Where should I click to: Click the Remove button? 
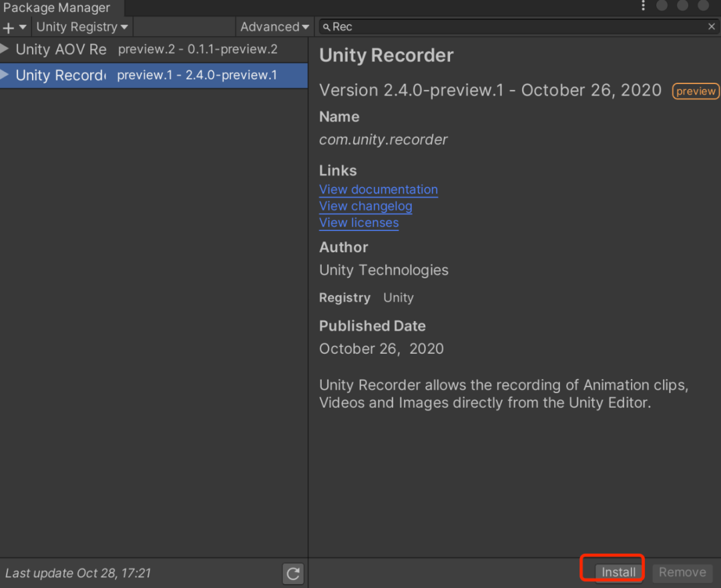682,572
